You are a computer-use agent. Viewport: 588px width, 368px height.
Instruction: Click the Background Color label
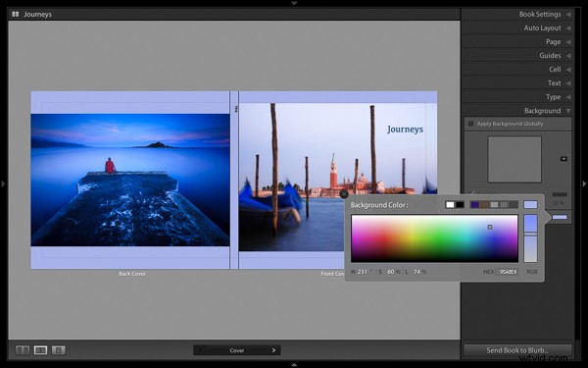(x=378, y=205)
